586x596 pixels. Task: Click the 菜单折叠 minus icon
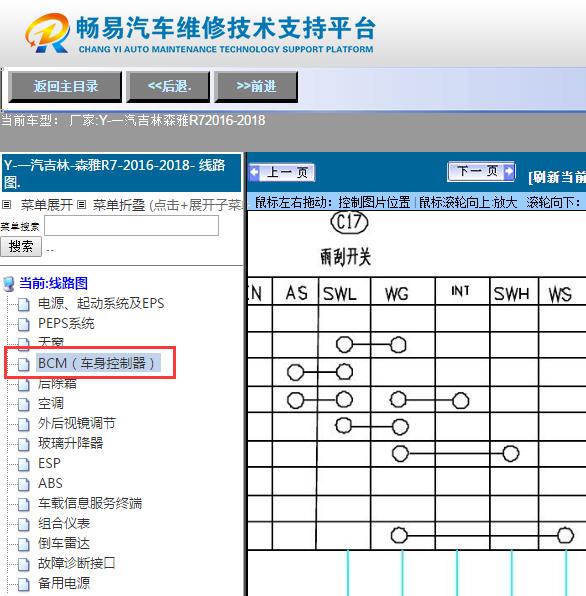click(81, 205)
